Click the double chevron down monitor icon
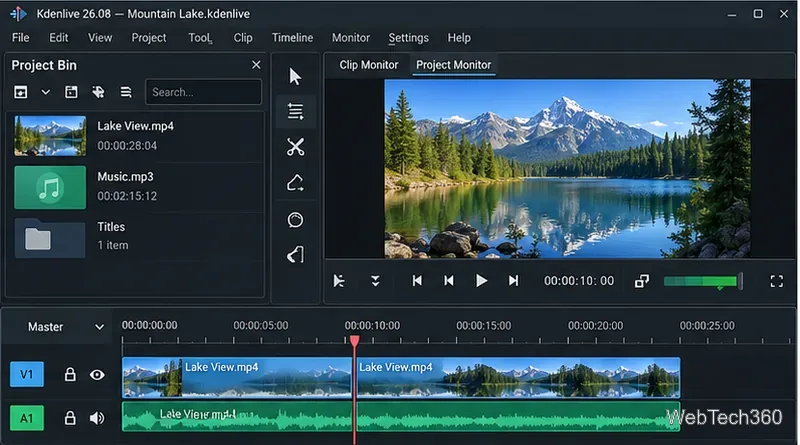This screenshot has width=800, height=445. (375, 281)
